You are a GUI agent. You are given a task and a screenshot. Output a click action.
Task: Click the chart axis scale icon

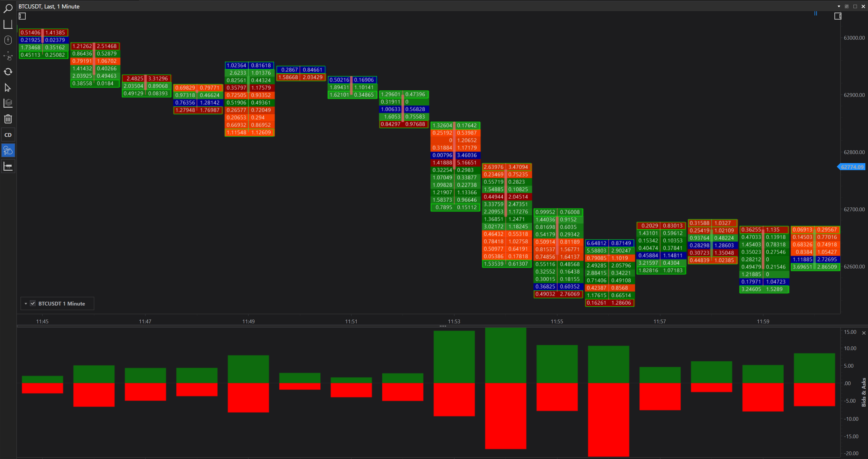tap(8, 24)
